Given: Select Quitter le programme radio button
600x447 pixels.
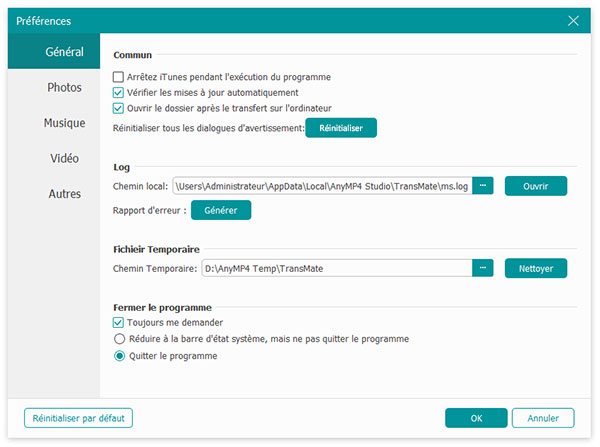Looking at the screenshot, I should point(119,355).
